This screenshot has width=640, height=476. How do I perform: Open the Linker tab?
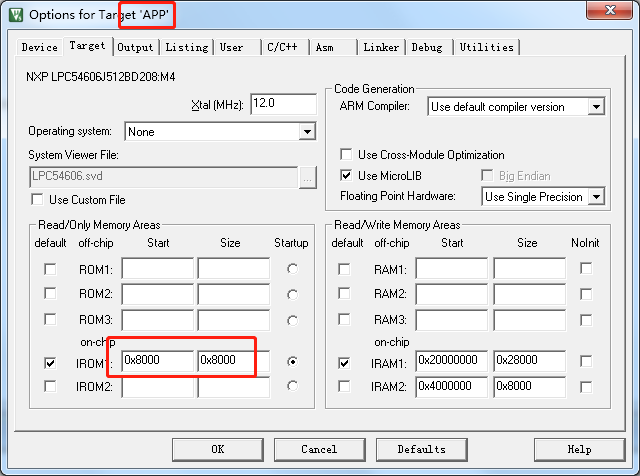[381, 47]
